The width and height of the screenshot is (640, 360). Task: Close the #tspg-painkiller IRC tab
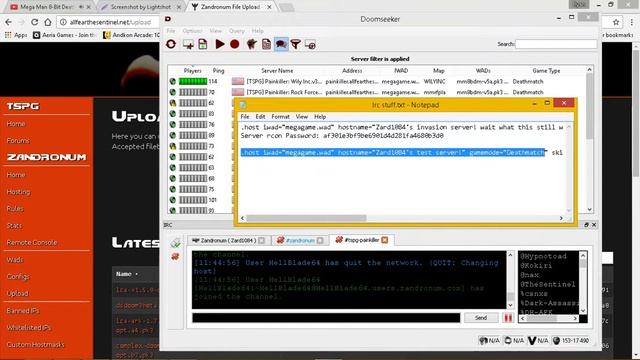[384, 240]
